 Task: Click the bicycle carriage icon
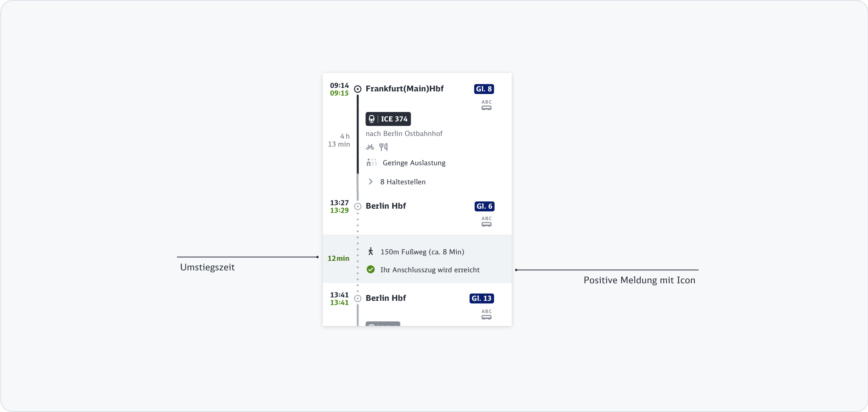(370, 147)
